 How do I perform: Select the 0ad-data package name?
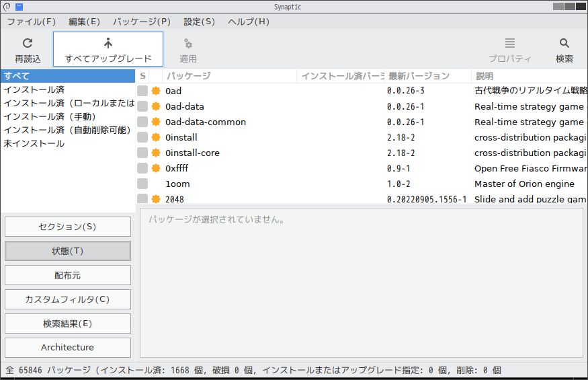[x=185, y=107]
